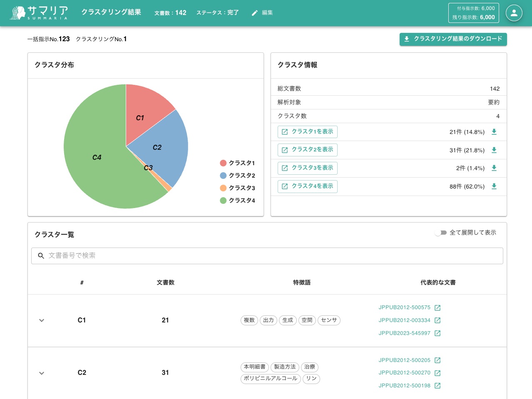
Task: Click クラスタ2 blue legend swatch
Action: click(x=223, y=176)
